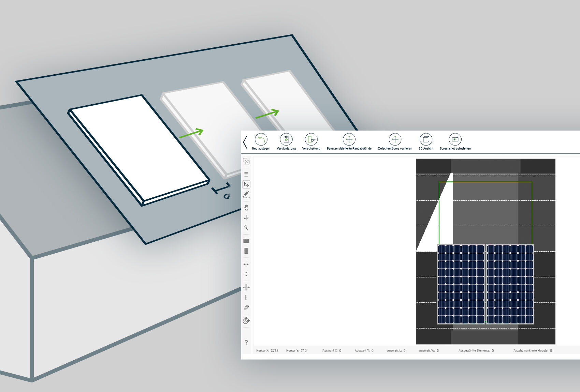
Task: Take a screenshot with Screenshot aufnehmen
Action: point(455,139)
